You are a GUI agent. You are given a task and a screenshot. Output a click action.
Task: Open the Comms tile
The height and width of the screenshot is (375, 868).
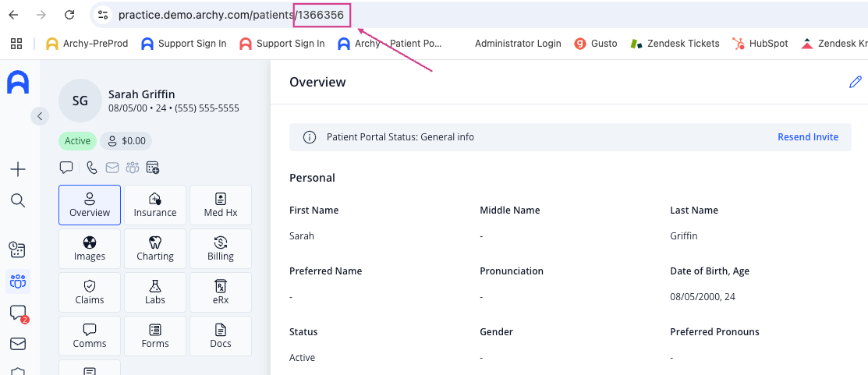click(90, 336)
